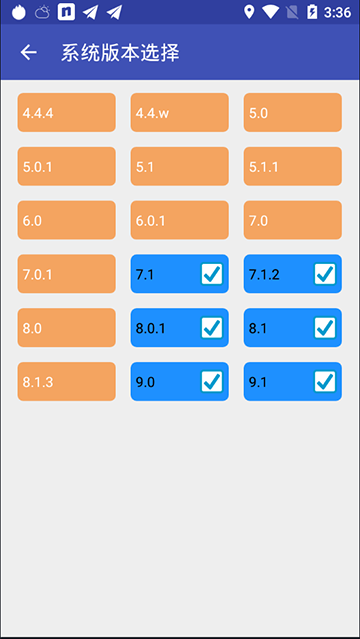Tap the no-SIM card status icon
360x639 pixels.
click(292, 12)
